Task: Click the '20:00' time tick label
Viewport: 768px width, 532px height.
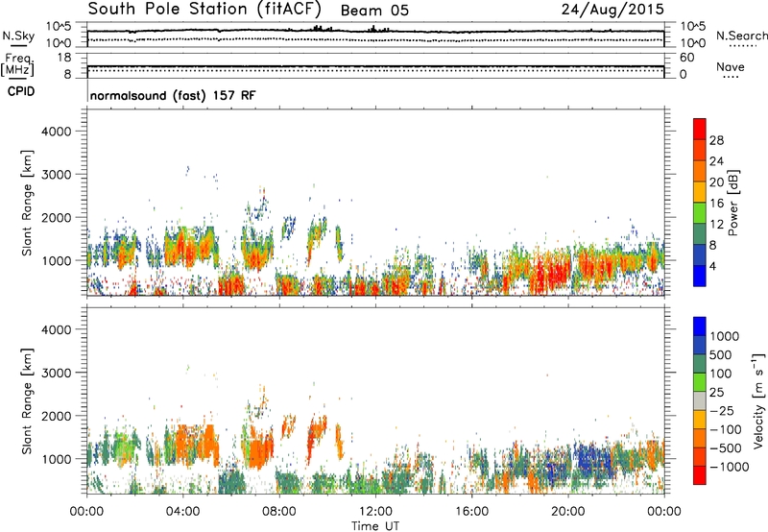Action: (567, 512)
